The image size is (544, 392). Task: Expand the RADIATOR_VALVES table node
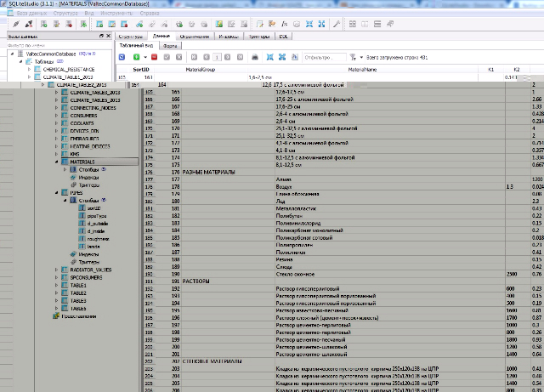tap(56, 270)
